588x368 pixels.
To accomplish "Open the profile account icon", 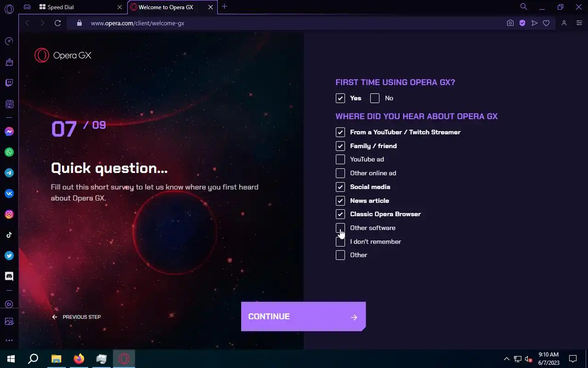I will (564, 23).
